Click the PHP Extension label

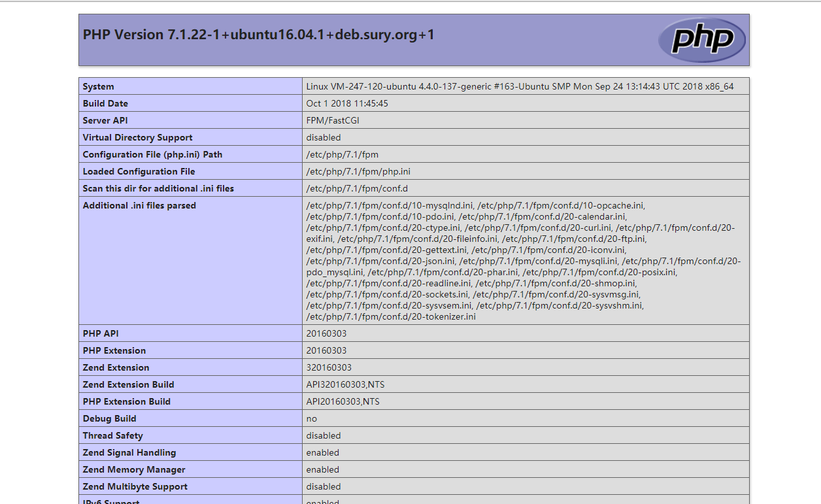114,350
